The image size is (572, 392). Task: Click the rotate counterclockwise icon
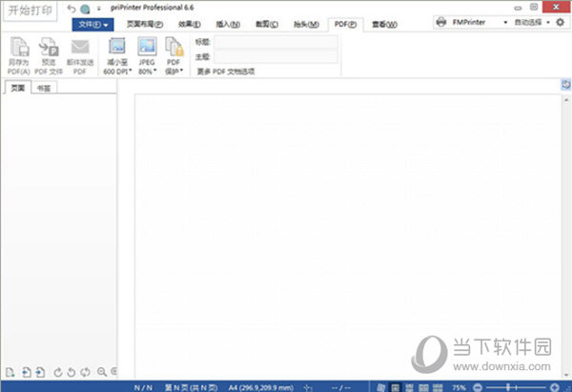[x=71, y=372]
